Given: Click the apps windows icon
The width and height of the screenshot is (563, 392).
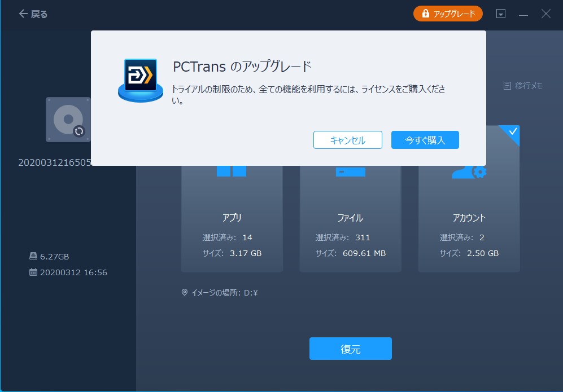Looking at the screenshot, I should tap(232, 171).
